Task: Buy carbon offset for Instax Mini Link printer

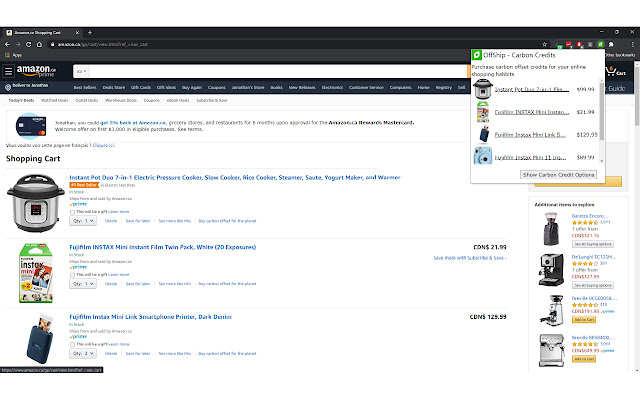Action: click(x=227, y=353)
